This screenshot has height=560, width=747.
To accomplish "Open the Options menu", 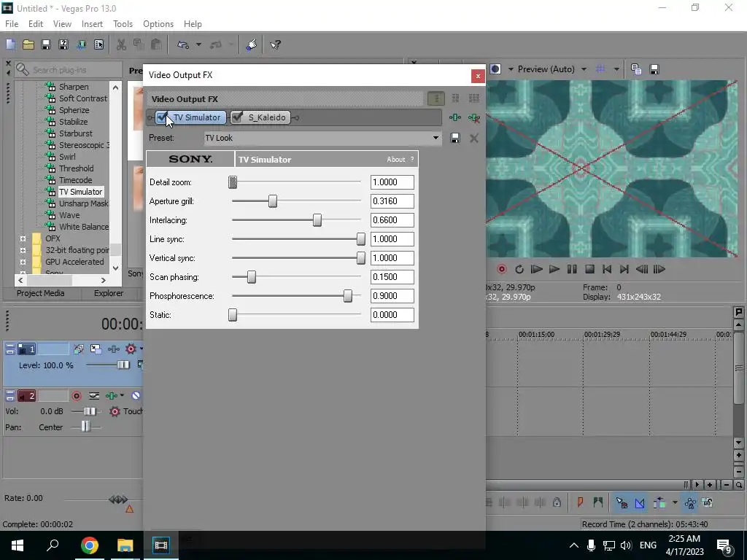I will tap(158, 24).
